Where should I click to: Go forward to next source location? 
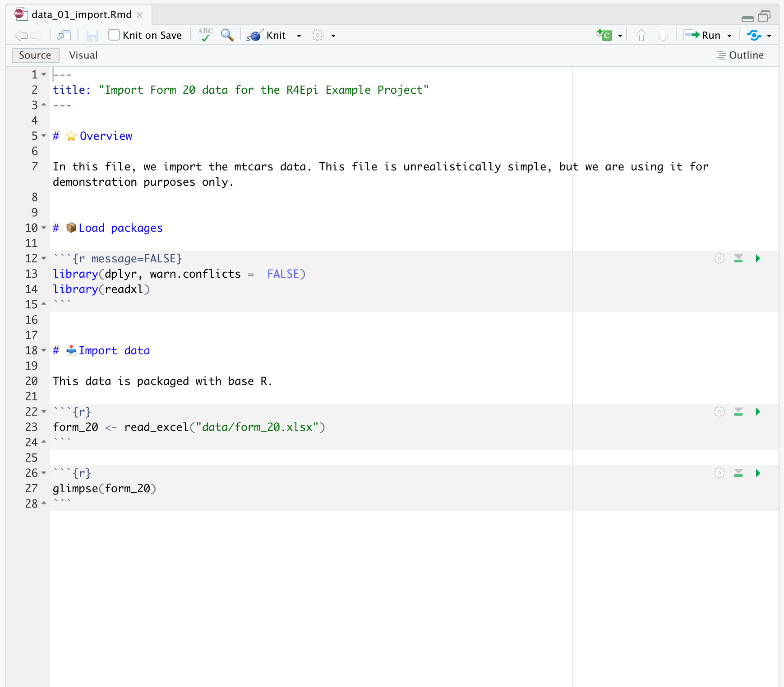pos(37,35)
